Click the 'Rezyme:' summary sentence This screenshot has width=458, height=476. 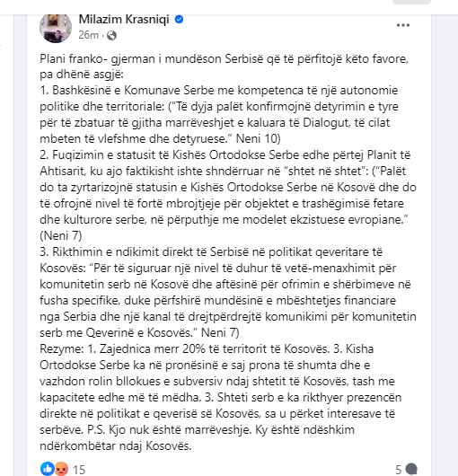[184, 348]
